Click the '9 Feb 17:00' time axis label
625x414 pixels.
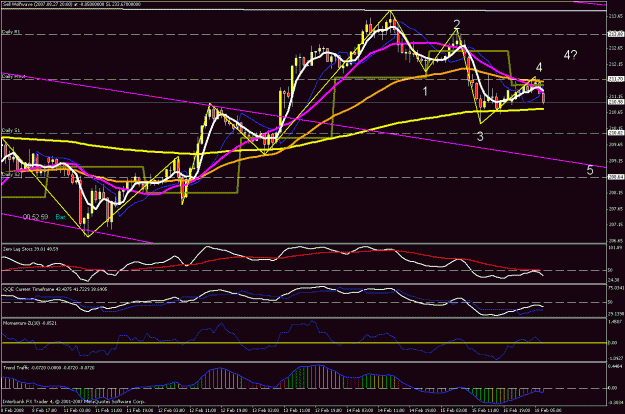coord(44,410)
